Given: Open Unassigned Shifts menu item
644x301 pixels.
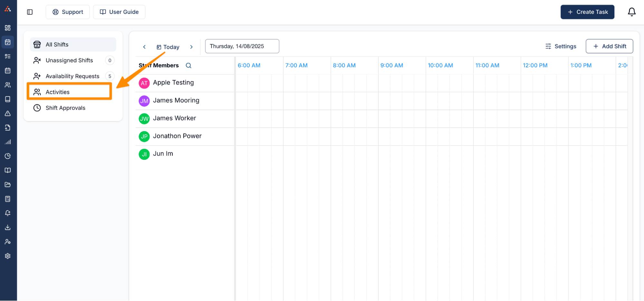Looking at the screenshot, I should pos(69,61).
